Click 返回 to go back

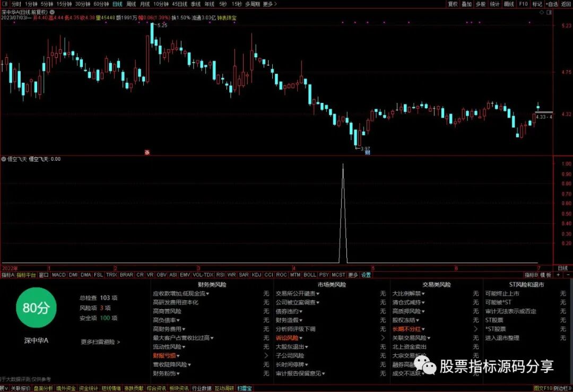[x=566, y=4]
